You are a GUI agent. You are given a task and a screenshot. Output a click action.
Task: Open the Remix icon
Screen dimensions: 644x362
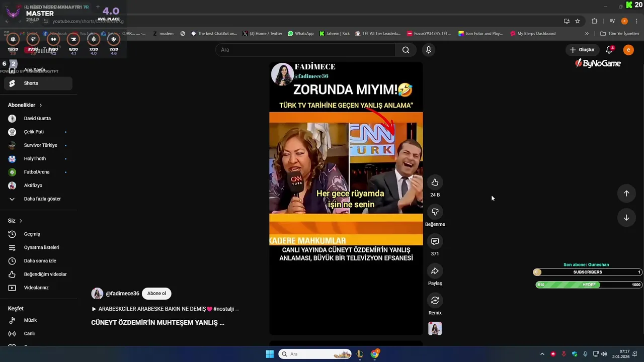[x=435, y=300]
